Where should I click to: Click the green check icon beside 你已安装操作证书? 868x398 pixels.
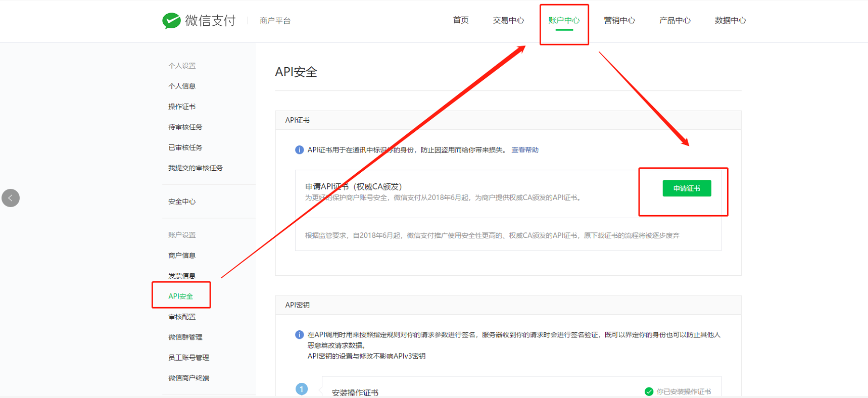click(649, 391)
